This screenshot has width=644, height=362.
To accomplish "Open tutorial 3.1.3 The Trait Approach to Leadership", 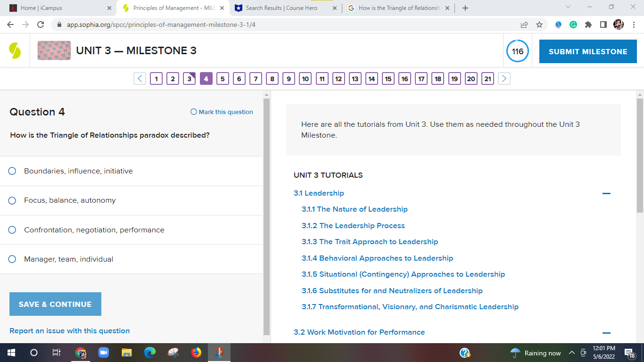I will [370, 242].
